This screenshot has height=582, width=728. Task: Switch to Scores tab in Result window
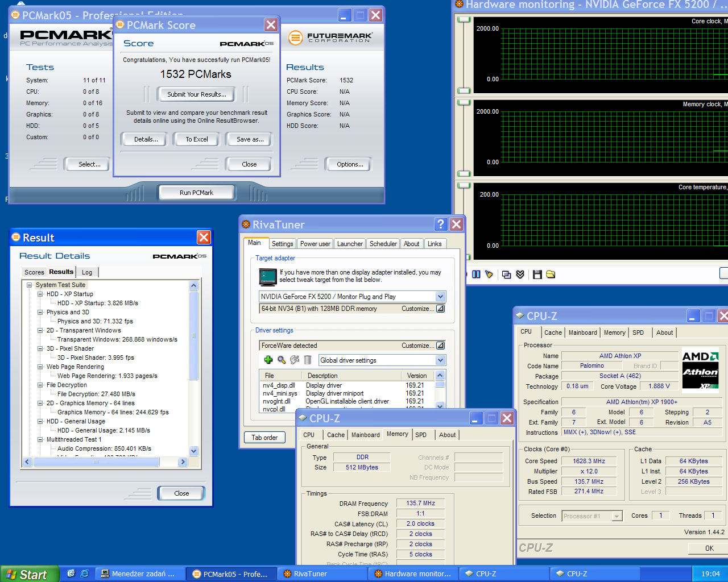pyautogui.click(x=34, y=272)
